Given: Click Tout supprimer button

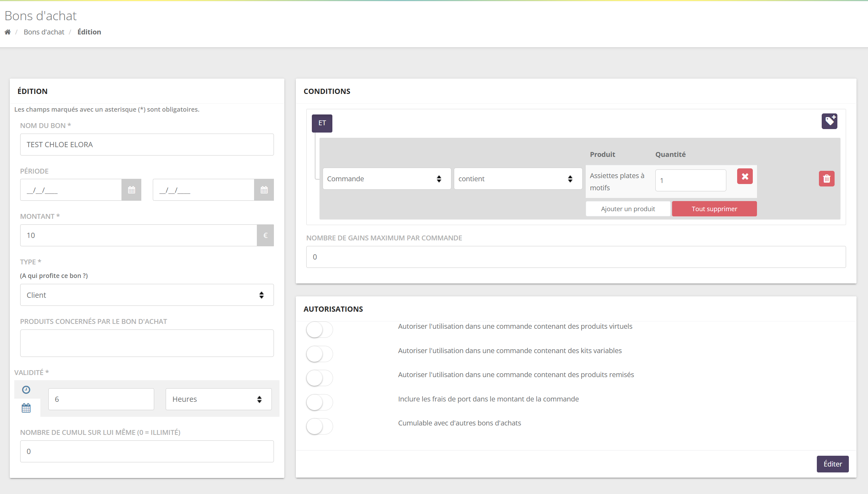Looking at the screenshot, I should pos(714,209).
